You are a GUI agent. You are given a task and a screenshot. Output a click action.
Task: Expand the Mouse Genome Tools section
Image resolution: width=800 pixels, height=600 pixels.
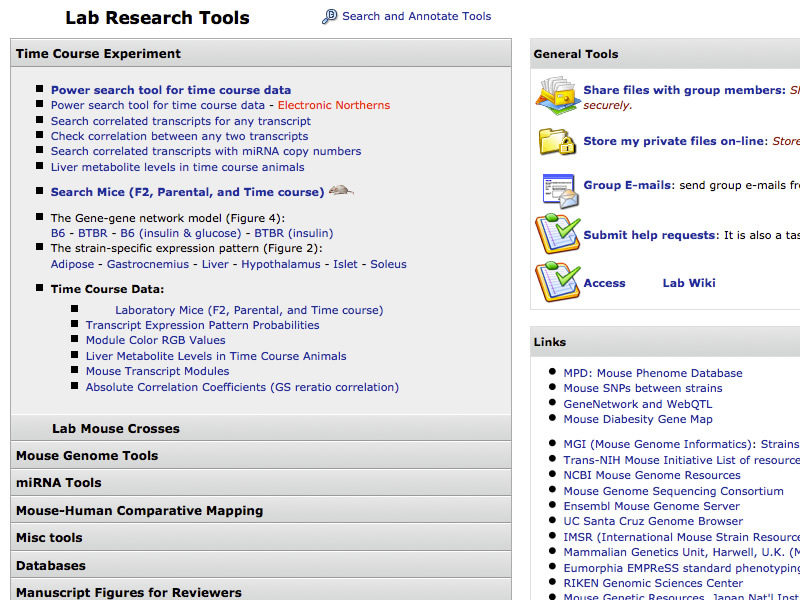87,455
